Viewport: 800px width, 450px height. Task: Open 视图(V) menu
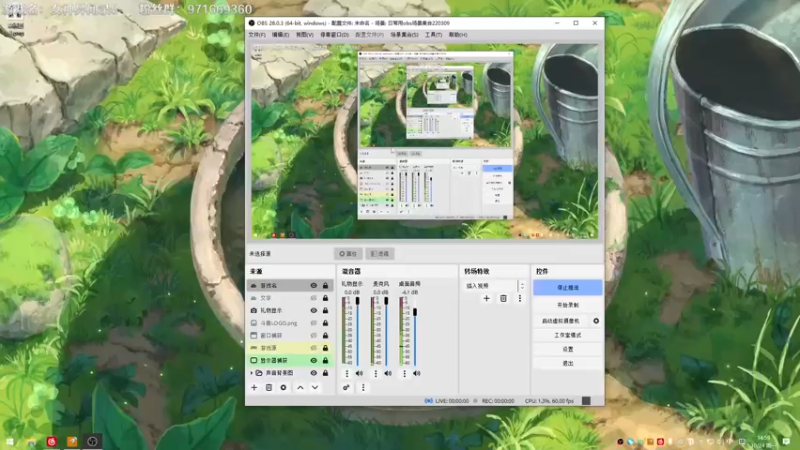click(305, 35)
